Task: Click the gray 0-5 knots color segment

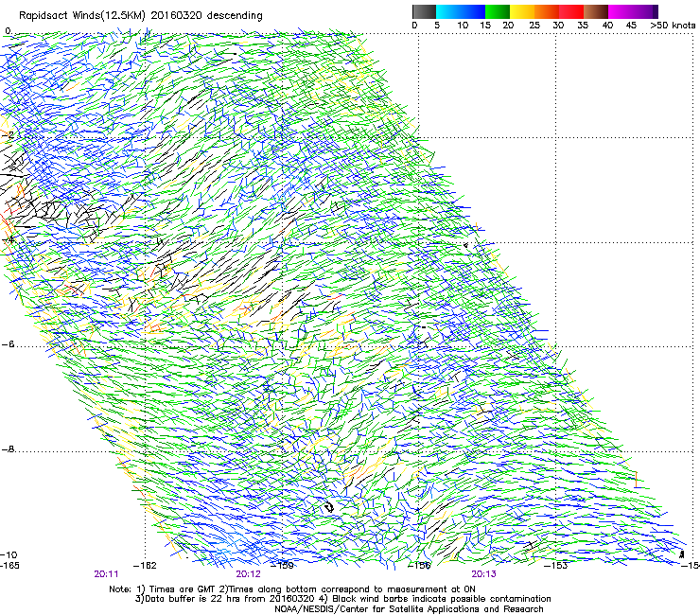Action: click(x=424, y=11)
